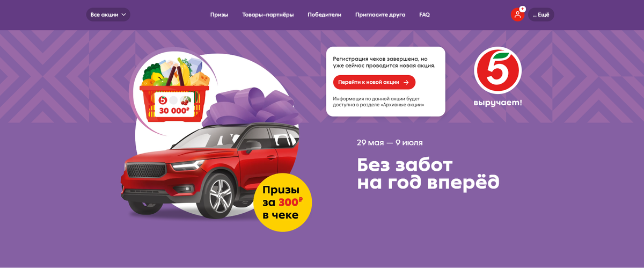Open the '... Ещё' menu
This screenshot has height=268, width=644.
coord(540,15)
